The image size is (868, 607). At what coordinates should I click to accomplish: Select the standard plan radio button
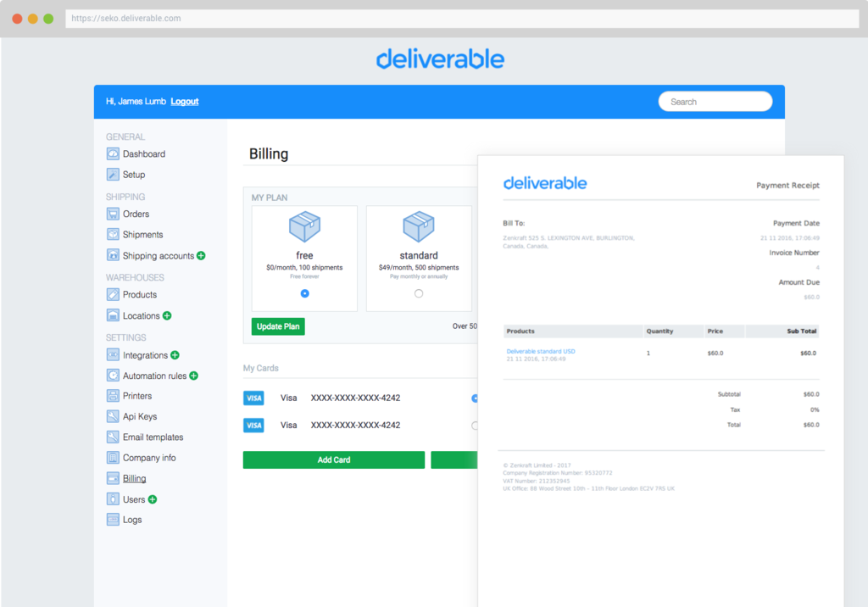pyautogui.click(x=419, y=293)
